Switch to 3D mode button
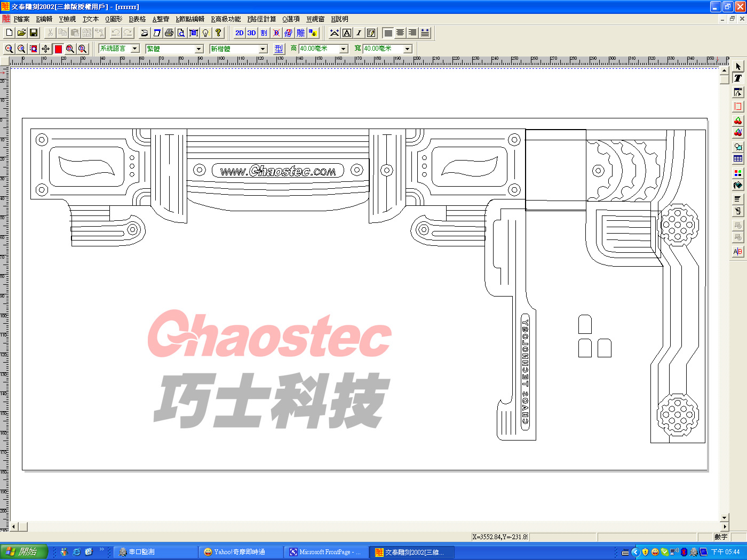 (252, 33)
